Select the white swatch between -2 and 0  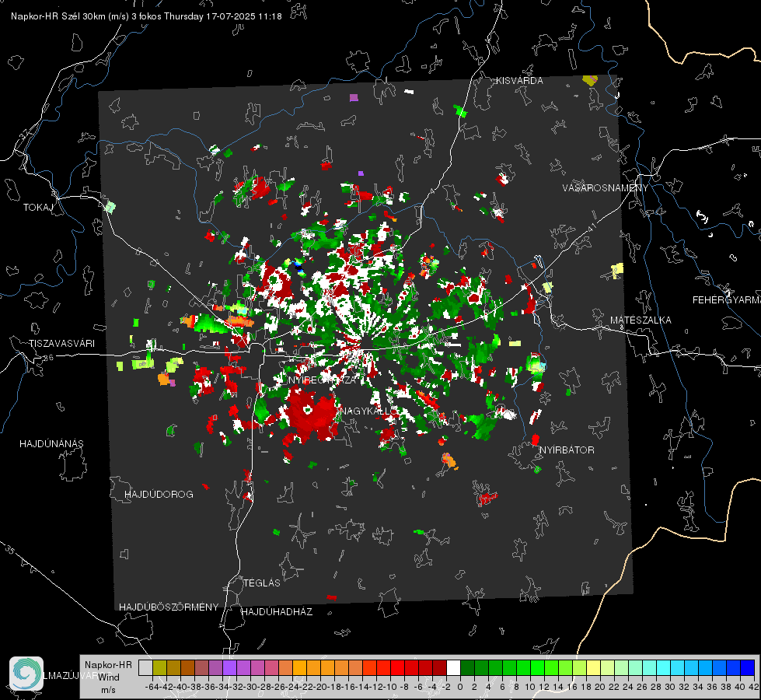point(453,667)
